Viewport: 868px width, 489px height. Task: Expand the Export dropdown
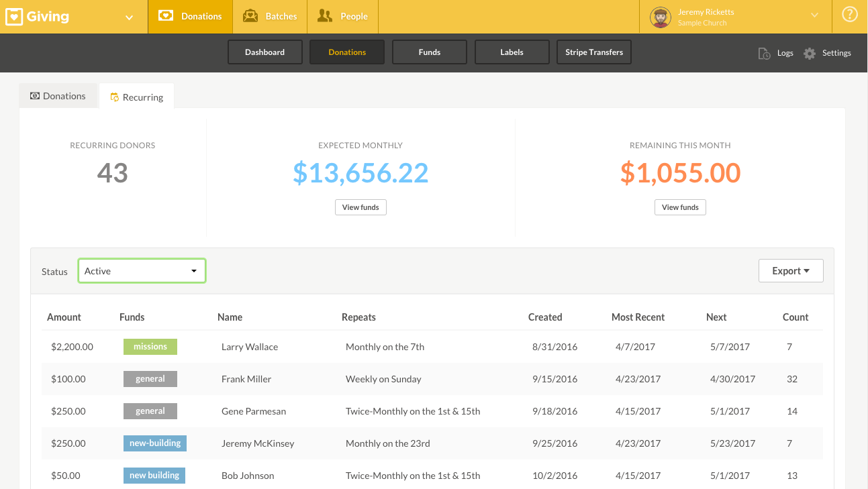tap(791, 270)
